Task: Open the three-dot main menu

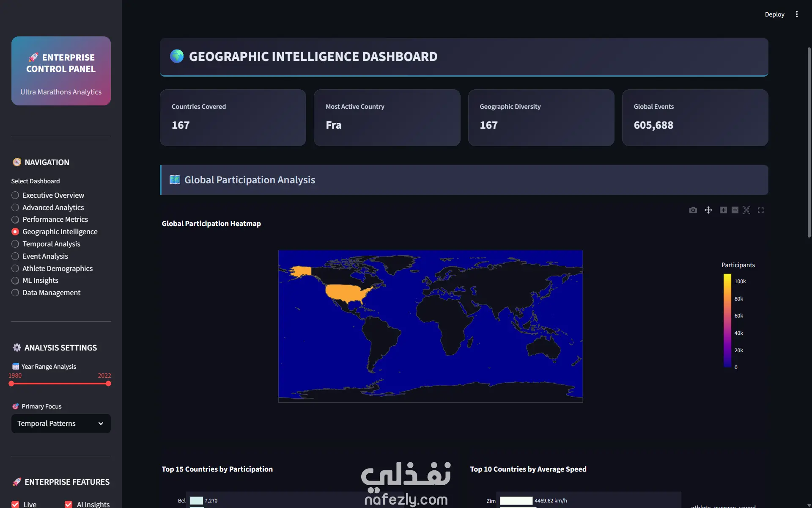Action: [x=797, y=14]
